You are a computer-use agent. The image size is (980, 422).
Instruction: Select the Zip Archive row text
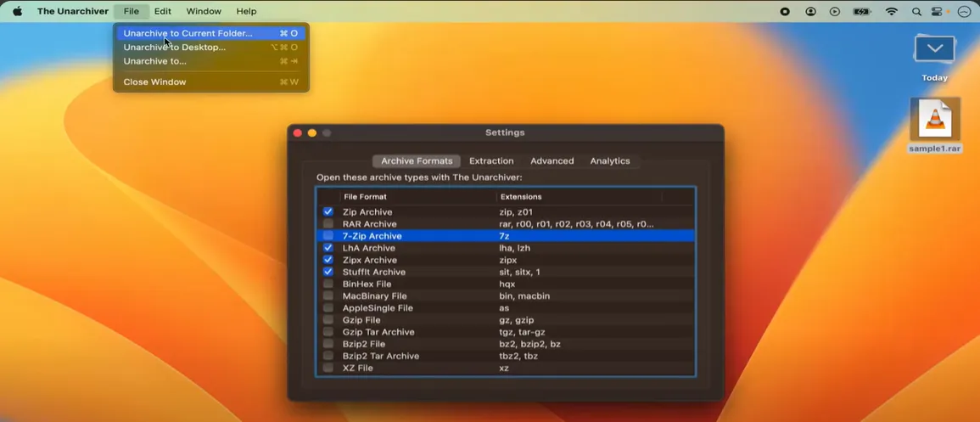coord(367,212)
